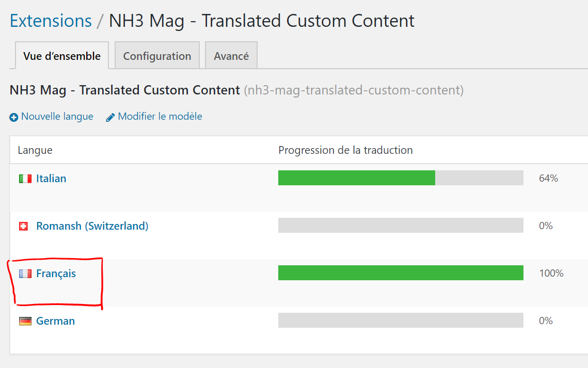Click the German flag icon
Screen dimensions: 588x368
(25, 321)
